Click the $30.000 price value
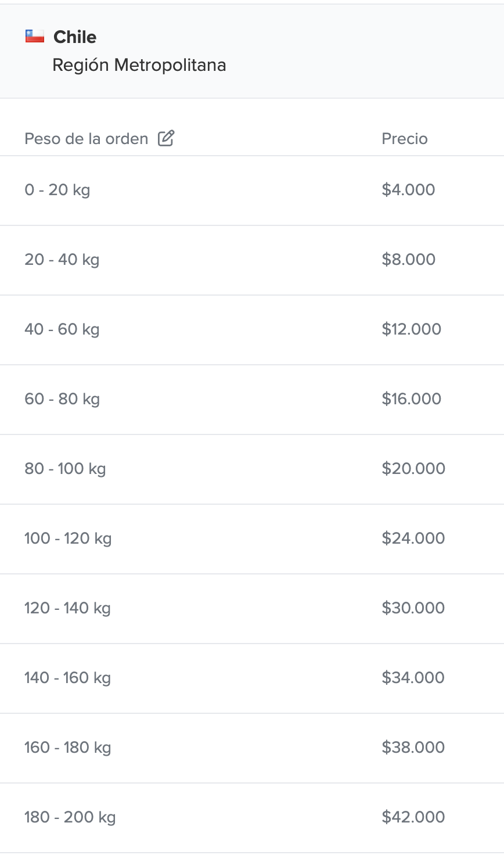 [413, 608]
